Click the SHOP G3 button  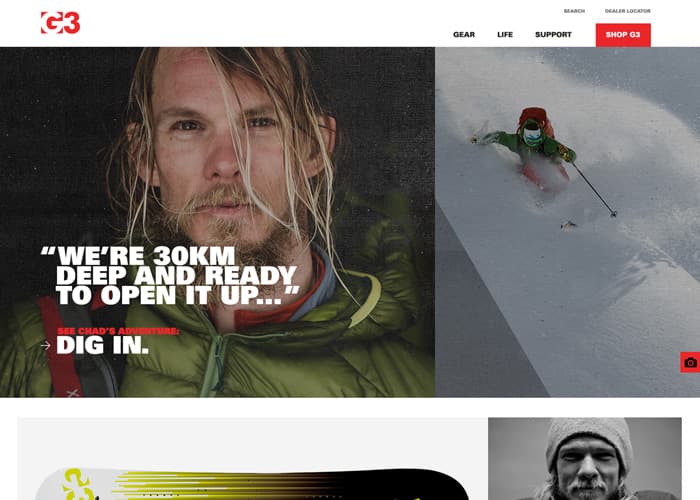click(623, 35)
